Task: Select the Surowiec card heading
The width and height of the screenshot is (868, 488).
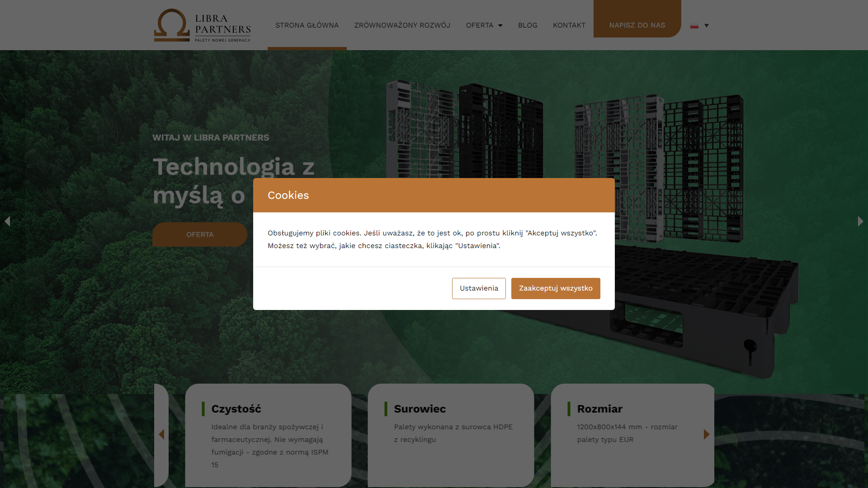Action: click(420, 409)
